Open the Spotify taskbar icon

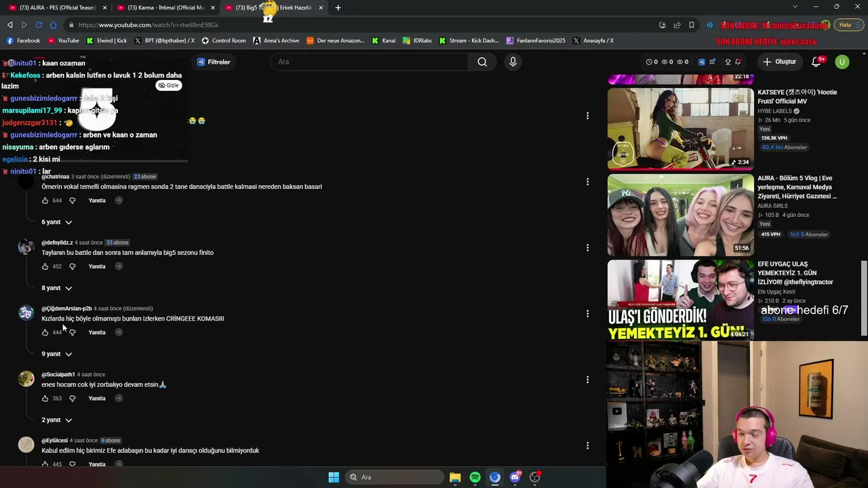(x=475, y=477)
